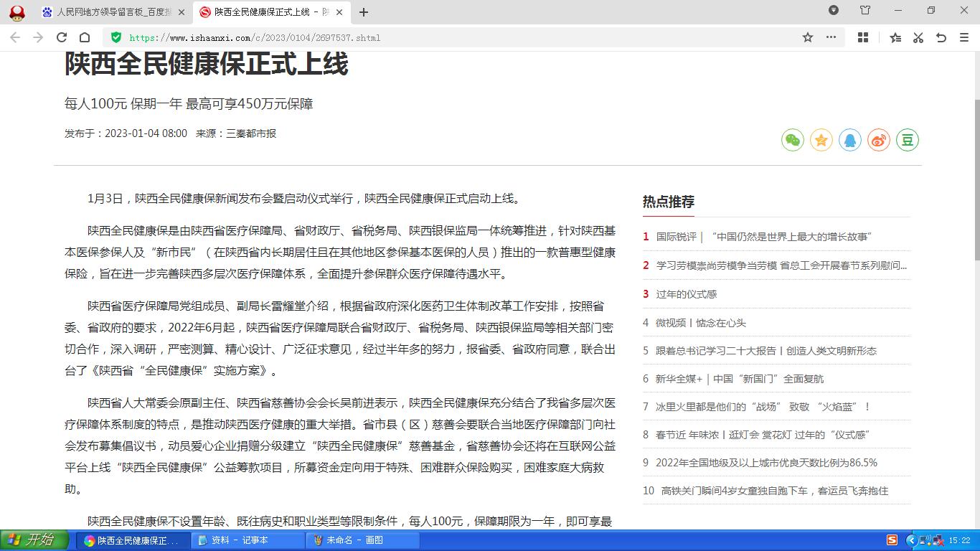Viewport: 980px width, 551px height.
Task: Share article via the QQ penguin icon
Action: [850, 140]
